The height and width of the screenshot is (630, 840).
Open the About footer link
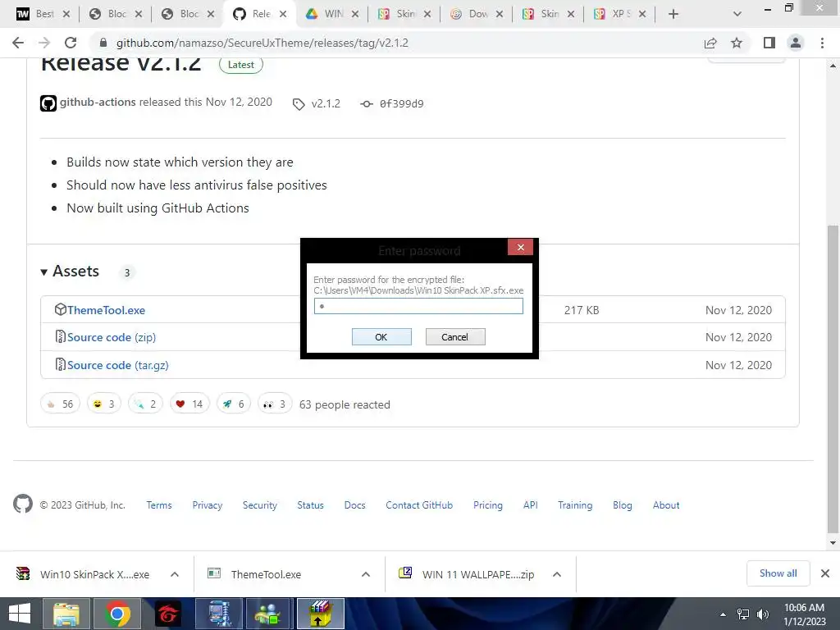point(666,505)
